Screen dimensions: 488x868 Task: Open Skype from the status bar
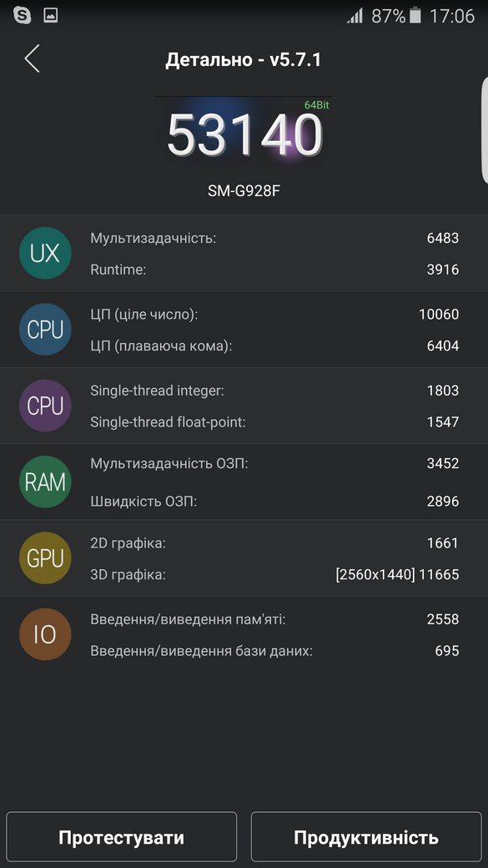pyautogui.click(x=22, y=14)
